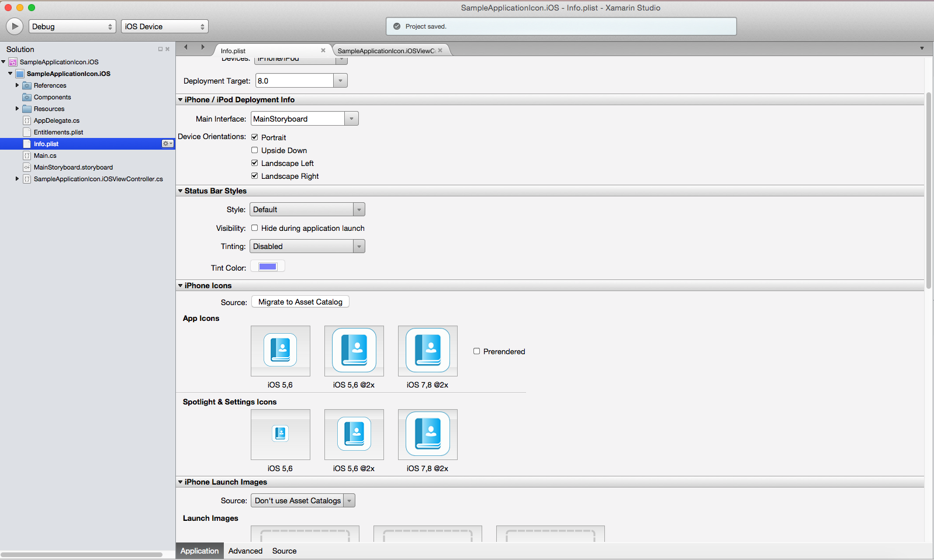Open the Debug configuration selector

click(72, 26)
